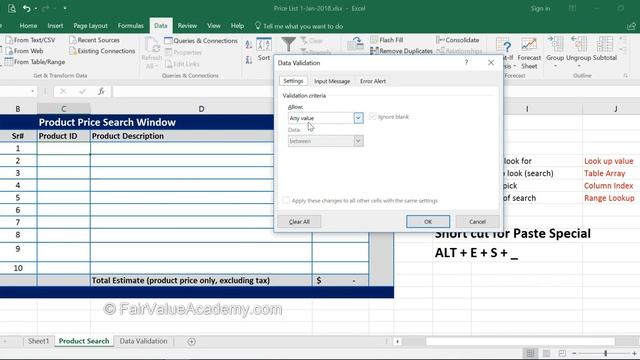Select the Settings tab in Data Validation
The width and height of the screenshot is (640, 360).
(x=293, y=81)
